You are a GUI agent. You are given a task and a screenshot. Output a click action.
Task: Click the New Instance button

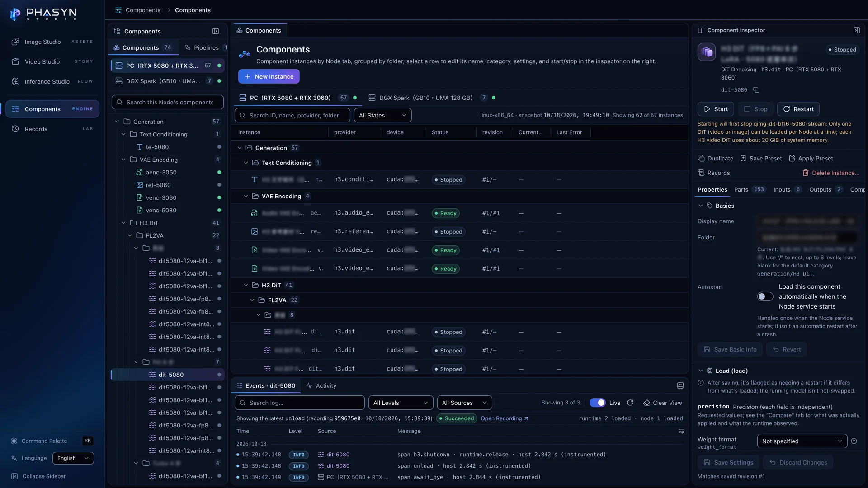pyautogui.click(x=269, y=76)
